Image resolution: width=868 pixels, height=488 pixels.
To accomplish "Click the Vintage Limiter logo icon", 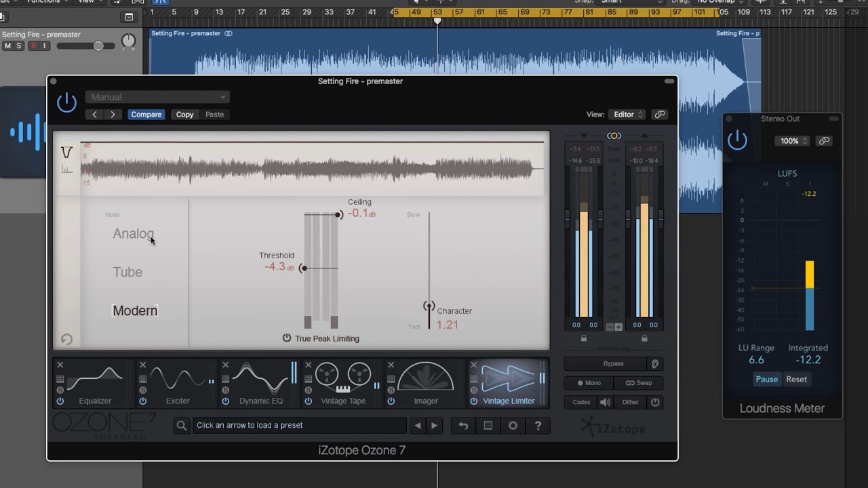I will [x=66, y=152].
